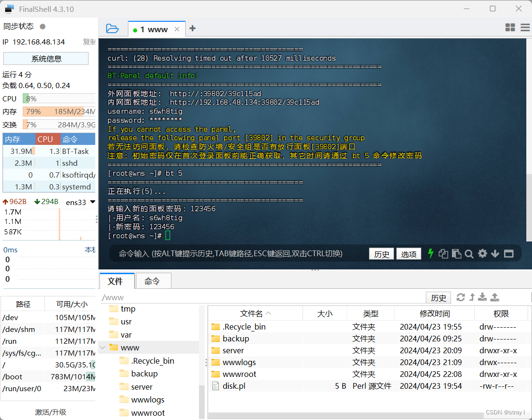
Task: Sort by 权限 column header
Action: click(x=501, y=313)
